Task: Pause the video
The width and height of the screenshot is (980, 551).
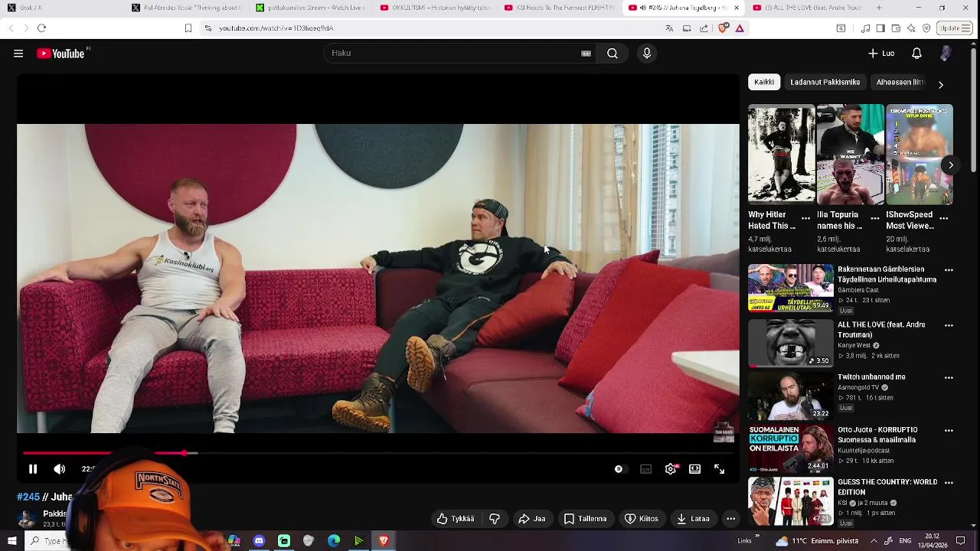Action: [x=33, y=469]
